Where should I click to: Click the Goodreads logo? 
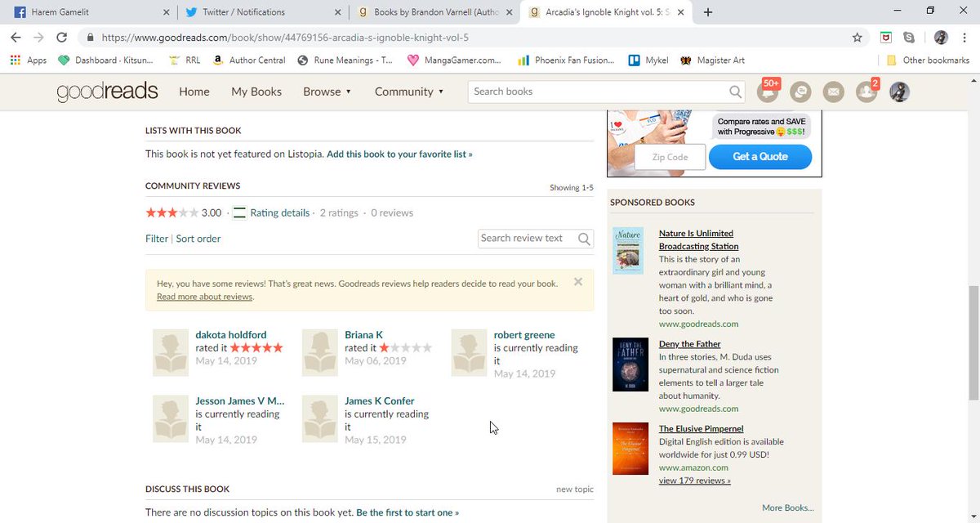click(107, 92)
